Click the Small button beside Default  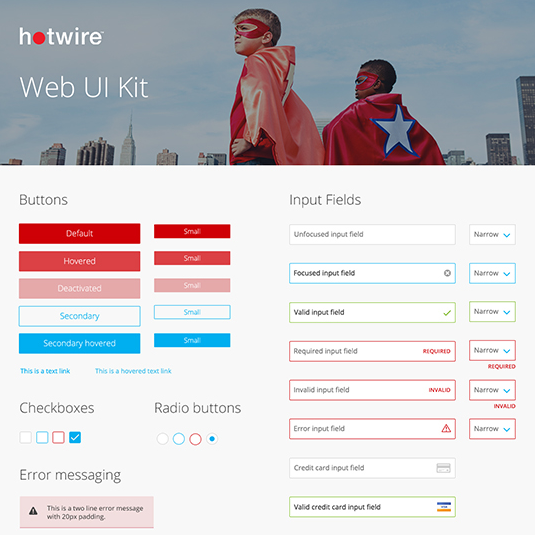pyautogui.click(x=192, y=231)
